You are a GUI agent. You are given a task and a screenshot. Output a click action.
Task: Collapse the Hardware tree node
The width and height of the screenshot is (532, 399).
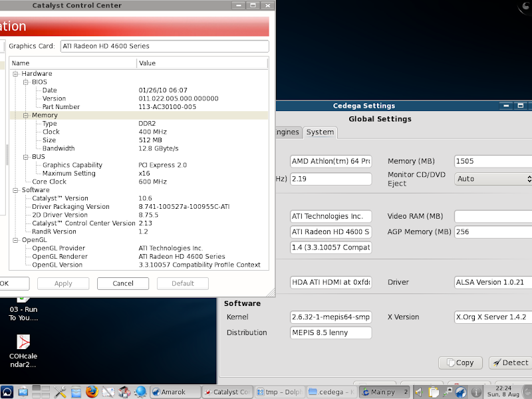point(15,74)
